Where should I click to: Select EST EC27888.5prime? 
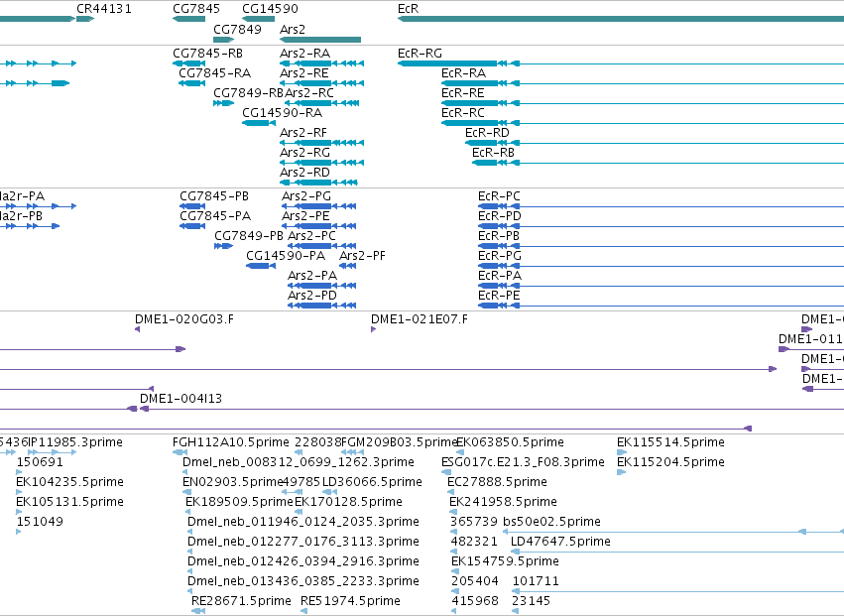tap(497, 482)
